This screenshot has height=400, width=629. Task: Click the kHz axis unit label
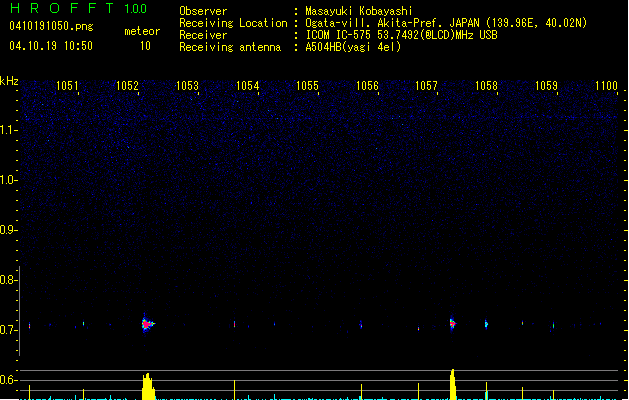(x=9, y=80)
